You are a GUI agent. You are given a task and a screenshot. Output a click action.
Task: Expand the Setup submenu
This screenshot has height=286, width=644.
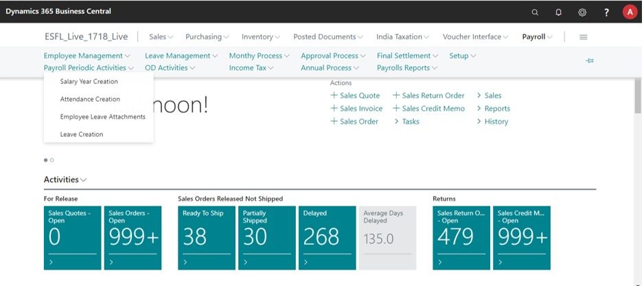coord(463,56)
